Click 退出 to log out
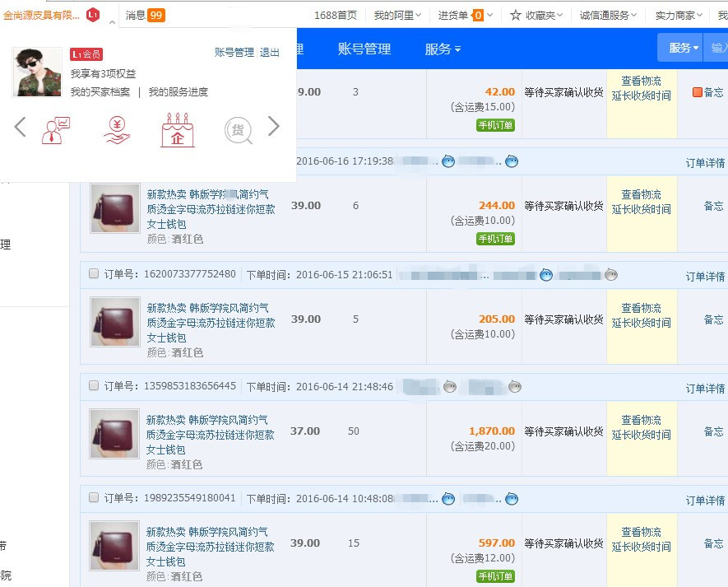The height and width of the screenshot is (587, 728). tap(269, 52)
